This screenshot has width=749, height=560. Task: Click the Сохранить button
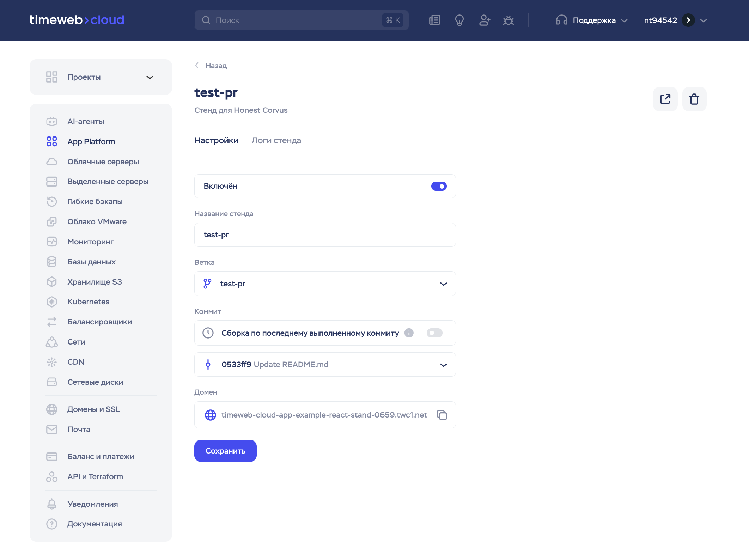pos(225,451)
